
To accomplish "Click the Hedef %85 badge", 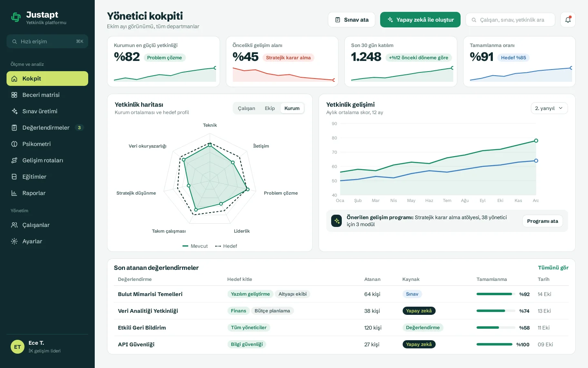I will pyautogui.click(x=513, y=58).
